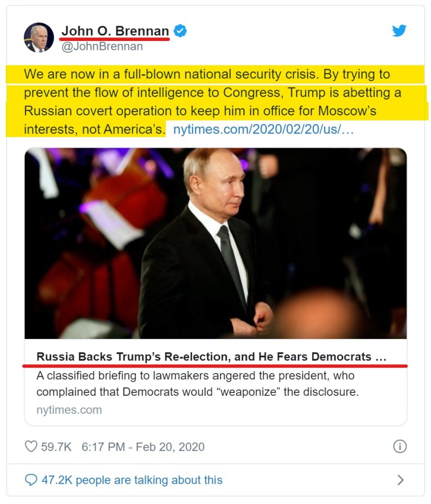Open the Putin article preview photo
Screen dimensions: 431x504
click(215, 243)
